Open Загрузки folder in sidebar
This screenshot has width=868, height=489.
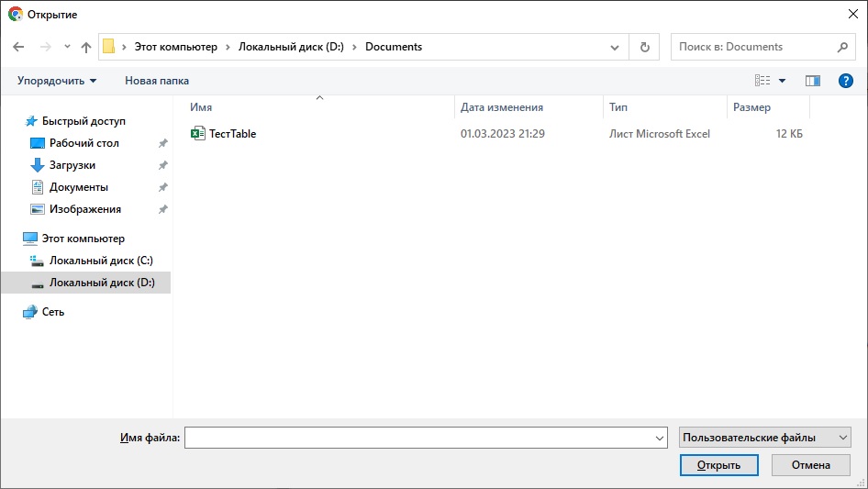pyautogui.click(x=72, y=165)
